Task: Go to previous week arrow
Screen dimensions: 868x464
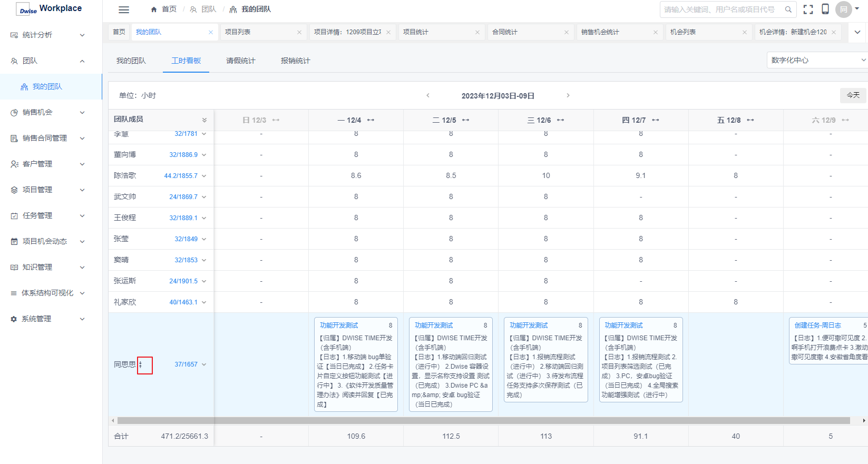Action: tap(428, 95)
